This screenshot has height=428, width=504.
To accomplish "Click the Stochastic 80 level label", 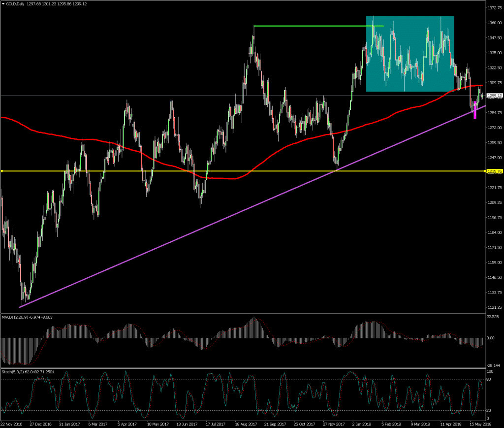I will 490,379.
